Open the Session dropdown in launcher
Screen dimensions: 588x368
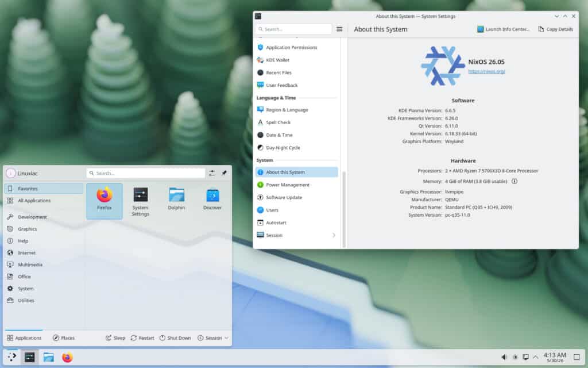tap(212, 338)
